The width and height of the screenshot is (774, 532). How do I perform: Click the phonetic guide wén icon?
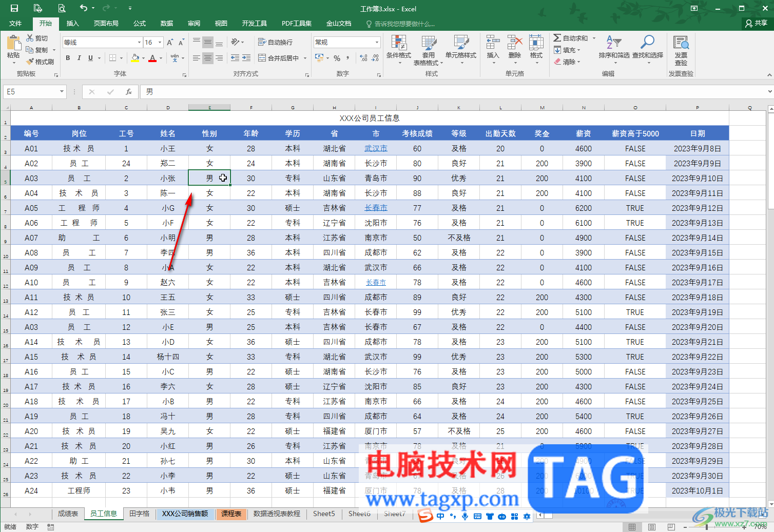(175, 58)
